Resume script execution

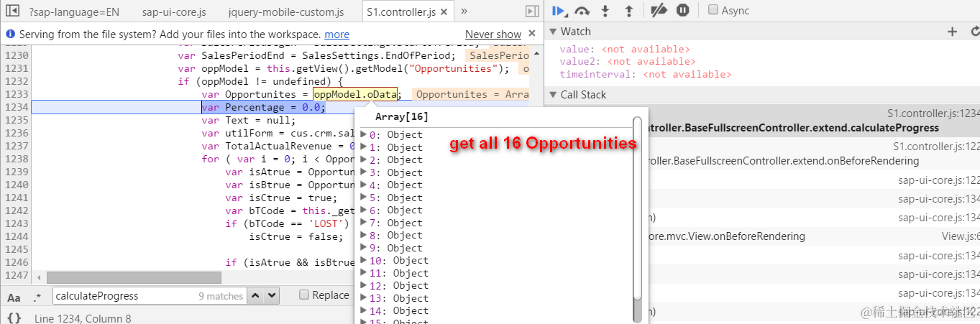pyautogui.click(x=558, y=10)
